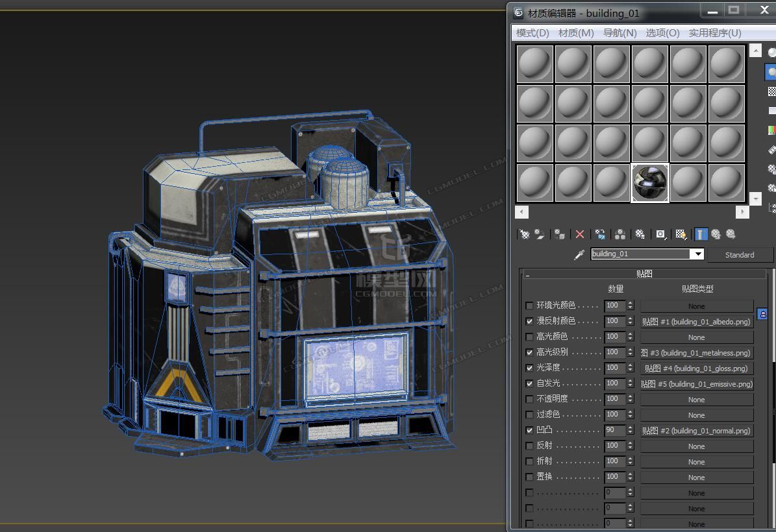Open the Material/Map Navigator icon
The width and height of the screenshot is (776, 532).
click(x=771, y=208)
